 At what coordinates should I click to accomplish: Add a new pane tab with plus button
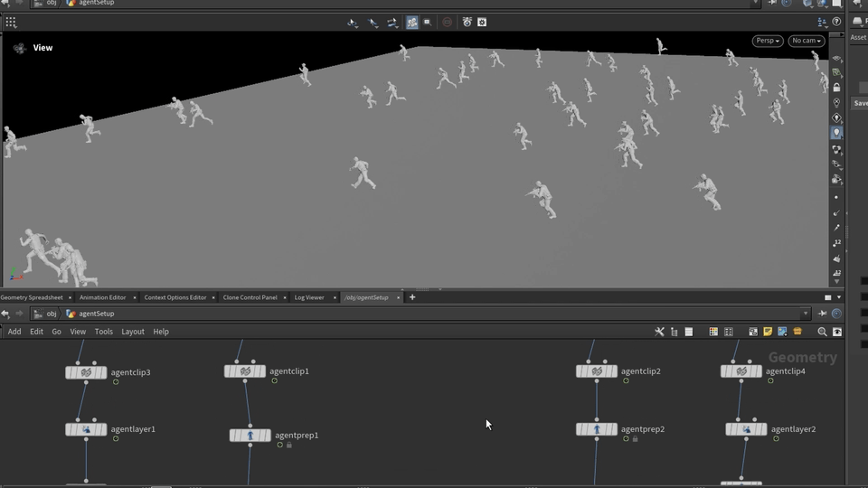point(412,297)
